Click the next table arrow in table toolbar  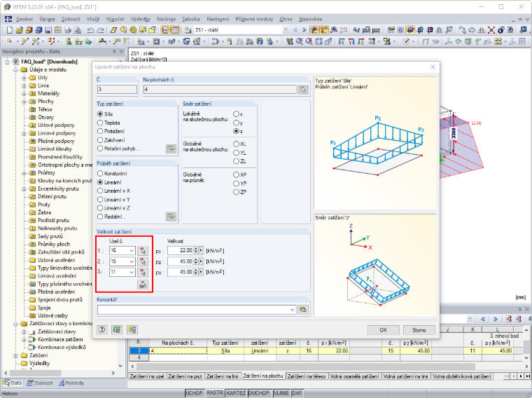(496, 319)
